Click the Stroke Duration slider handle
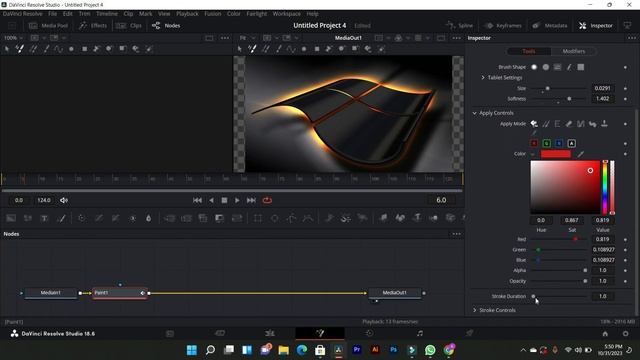 [533, 296]
